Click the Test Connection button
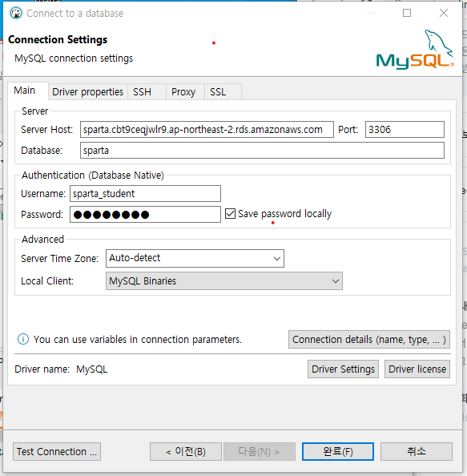467x476 pixels. click(57, 452)
